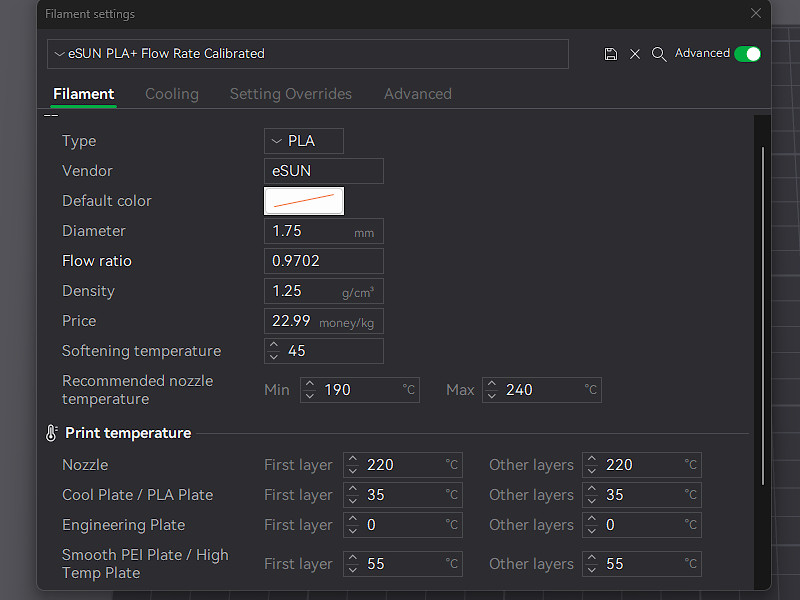
Task: Click Cool Plate First layer value 35
Action: click(376, 495)
